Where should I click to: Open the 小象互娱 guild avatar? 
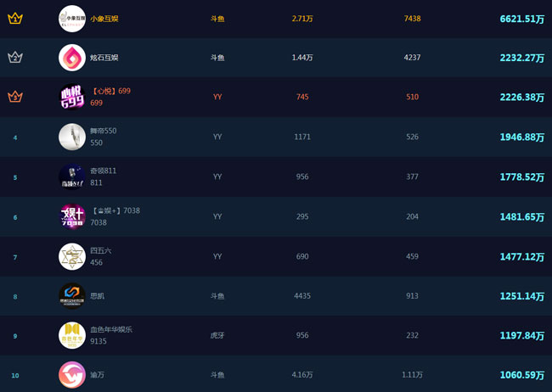(72, 18)
